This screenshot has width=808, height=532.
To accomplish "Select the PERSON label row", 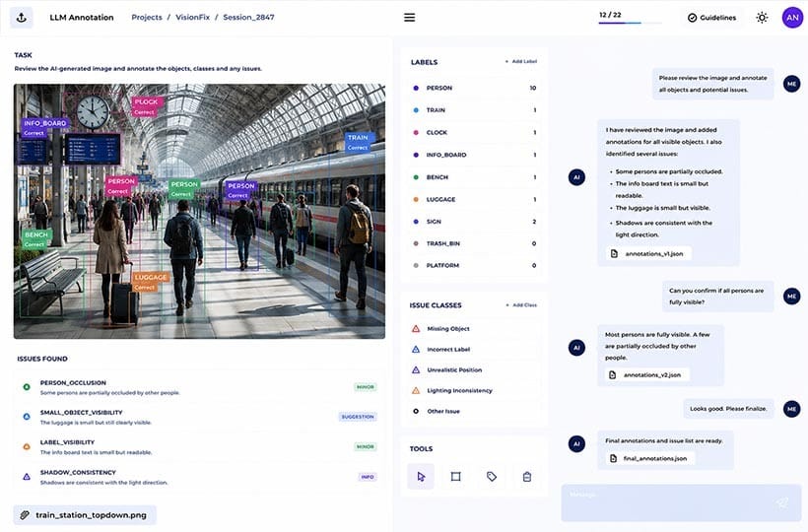I will coord(474,88).
